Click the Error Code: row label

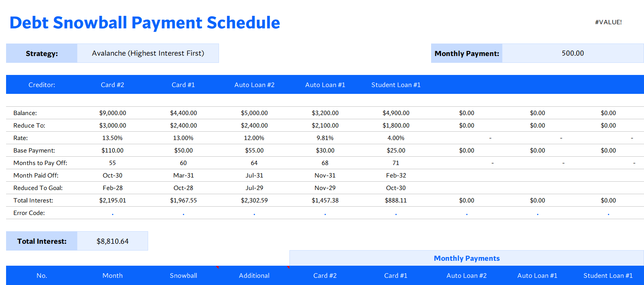coord(29,213)
